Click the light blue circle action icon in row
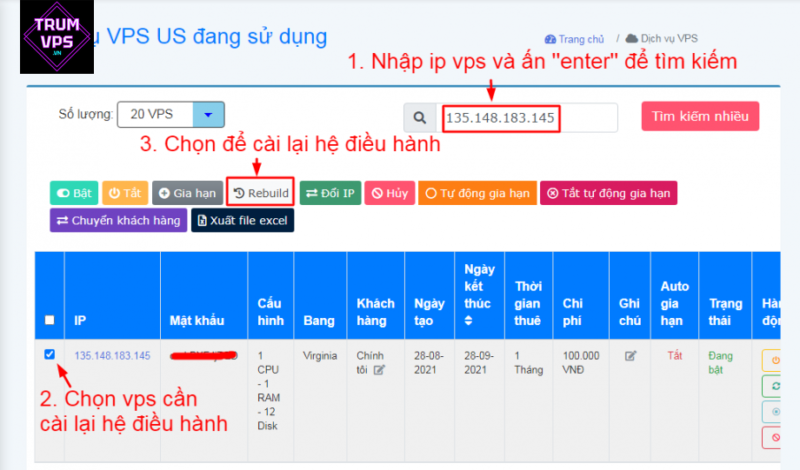 pyautogui.click(x=776, y=412)
